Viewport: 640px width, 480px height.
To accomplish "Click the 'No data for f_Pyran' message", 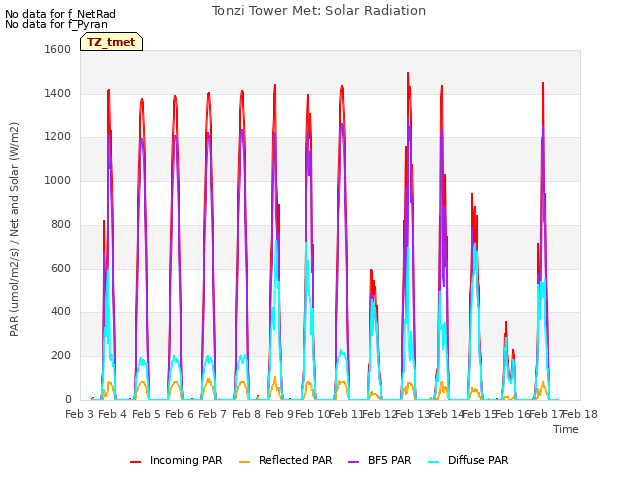I will (56, 24).
